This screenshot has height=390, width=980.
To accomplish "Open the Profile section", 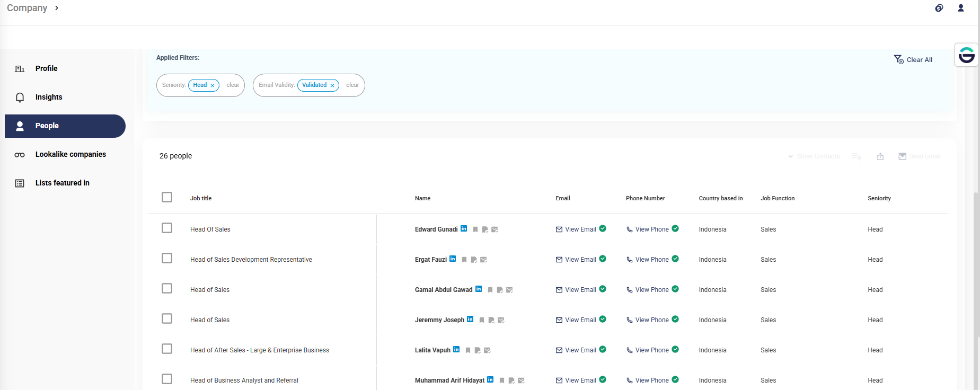I will 65,68.
